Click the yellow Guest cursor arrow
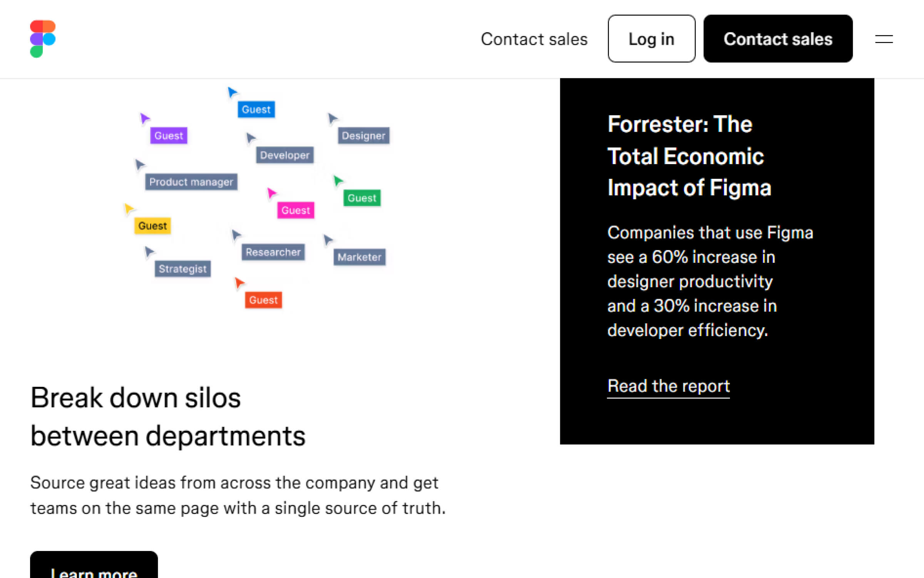Image resolution: width=924 pixels, height=578 pixels. [129, 209]
